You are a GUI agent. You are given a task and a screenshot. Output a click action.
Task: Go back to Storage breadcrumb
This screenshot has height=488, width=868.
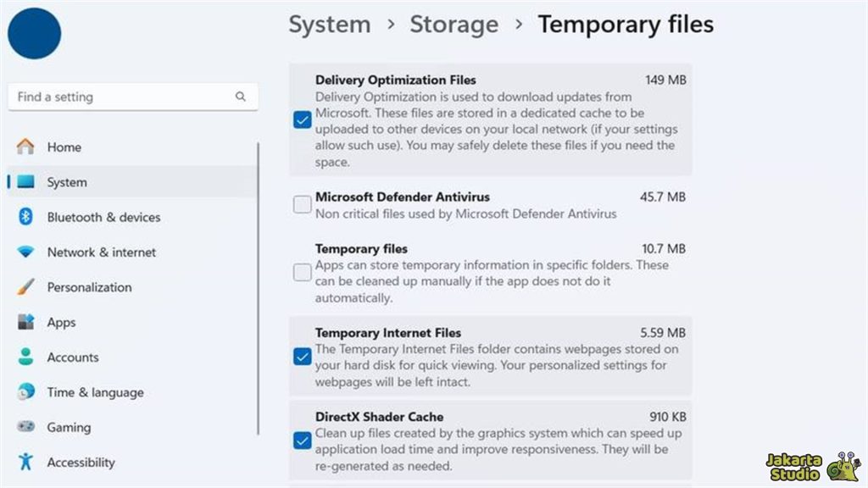[454, 25]
